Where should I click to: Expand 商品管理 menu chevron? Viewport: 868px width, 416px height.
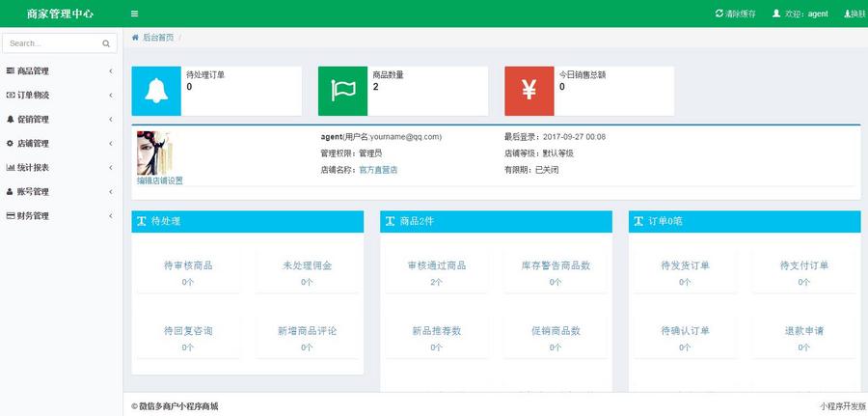[x=111, y=70]
